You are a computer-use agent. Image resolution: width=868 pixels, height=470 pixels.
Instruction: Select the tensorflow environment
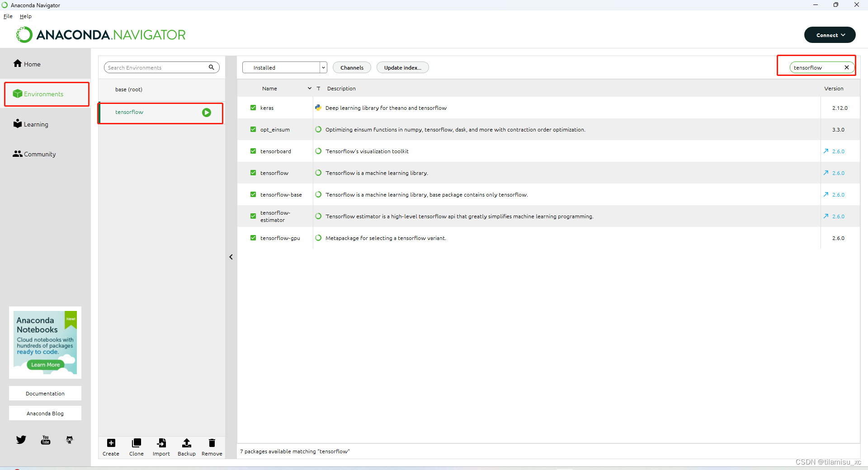coord(161,113)
